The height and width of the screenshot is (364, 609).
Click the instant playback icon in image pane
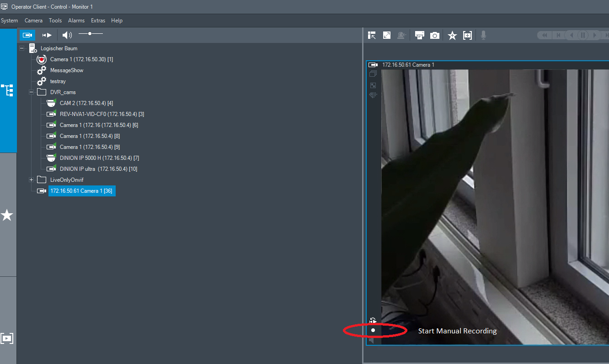pos(373,321)
